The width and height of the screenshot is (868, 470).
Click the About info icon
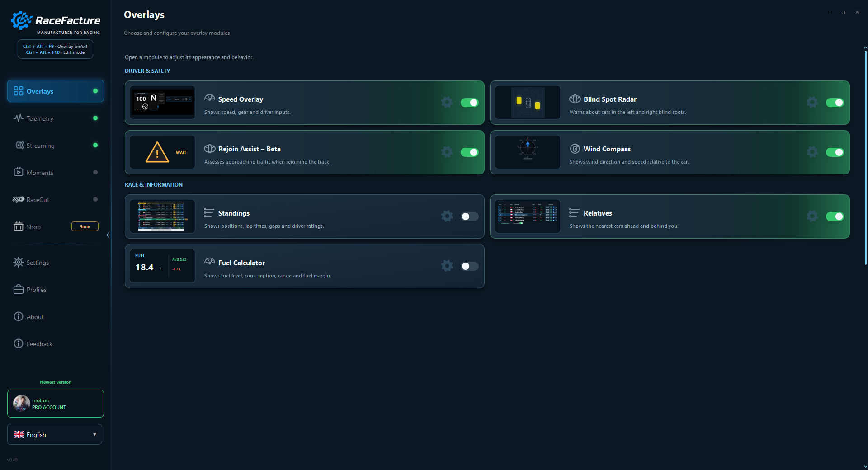19,316
